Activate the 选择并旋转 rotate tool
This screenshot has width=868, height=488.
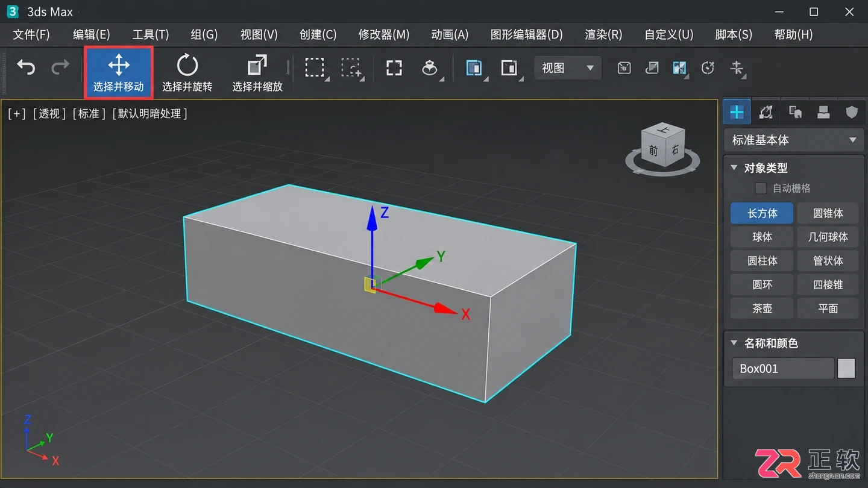pyautogui.click(x=187, y=72)
